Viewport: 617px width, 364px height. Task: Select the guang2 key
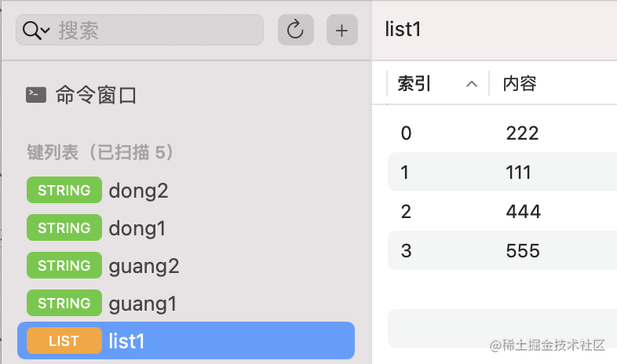(x=144, y=266)
